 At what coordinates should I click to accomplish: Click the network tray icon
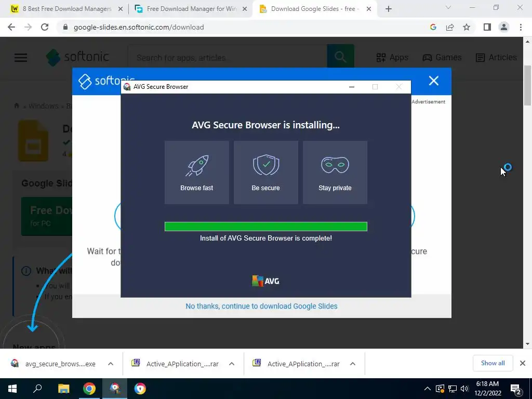click(453, 389)
